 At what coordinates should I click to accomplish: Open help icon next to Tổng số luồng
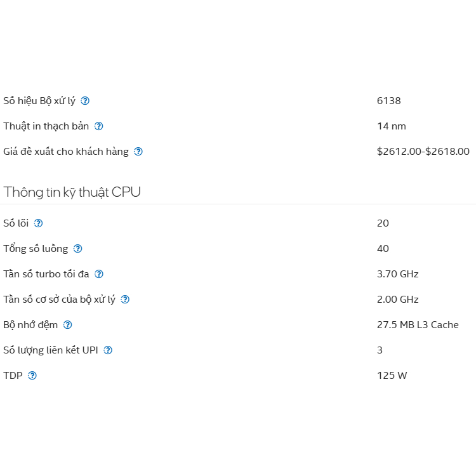coord(77,249)
